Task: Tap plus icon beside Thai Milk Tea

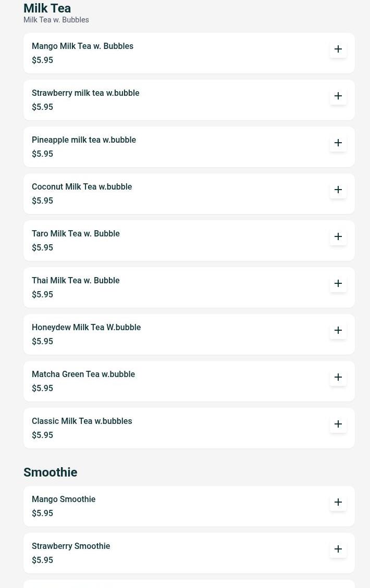Action: [x=338, y=283]
